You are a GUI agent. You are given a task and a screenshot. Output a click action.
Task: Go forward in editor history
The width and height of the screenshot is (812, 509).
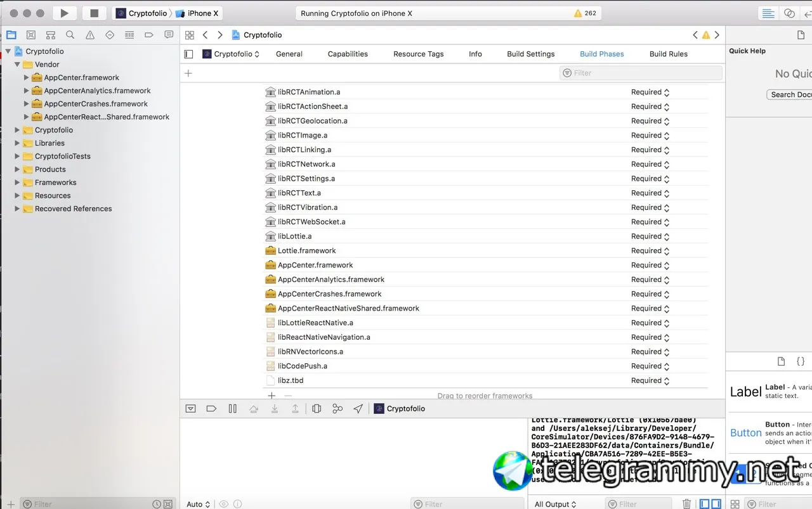[x=219, y=35]
